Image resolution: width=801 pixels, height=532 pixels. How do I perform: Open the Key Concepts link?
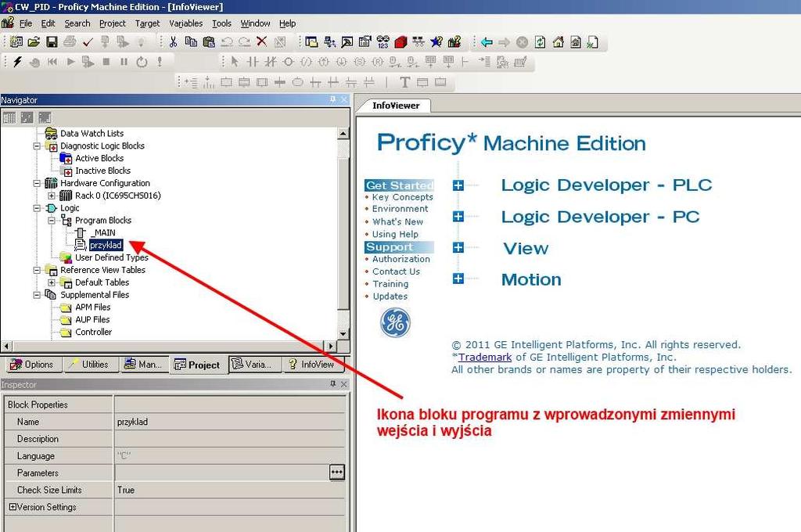click(x=403, y=197)
